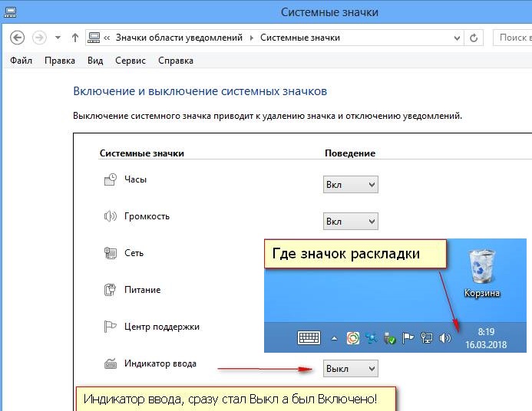
Task: Click the Up one level arrow
Action: point(74,38)
